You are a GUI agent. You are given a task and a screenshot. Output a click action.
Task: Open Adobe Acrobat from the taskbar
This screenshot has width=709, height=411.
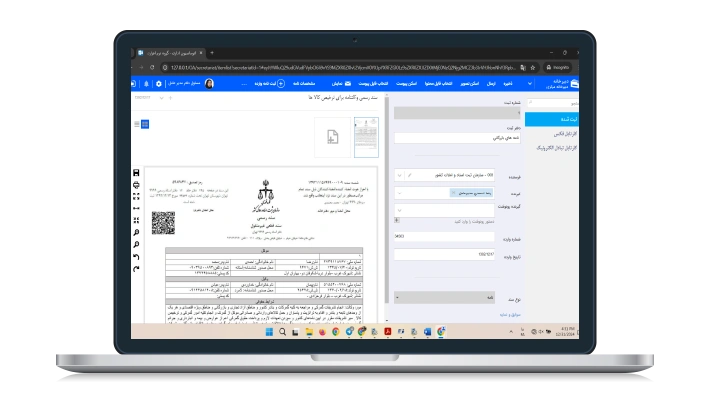click(388, 332)
